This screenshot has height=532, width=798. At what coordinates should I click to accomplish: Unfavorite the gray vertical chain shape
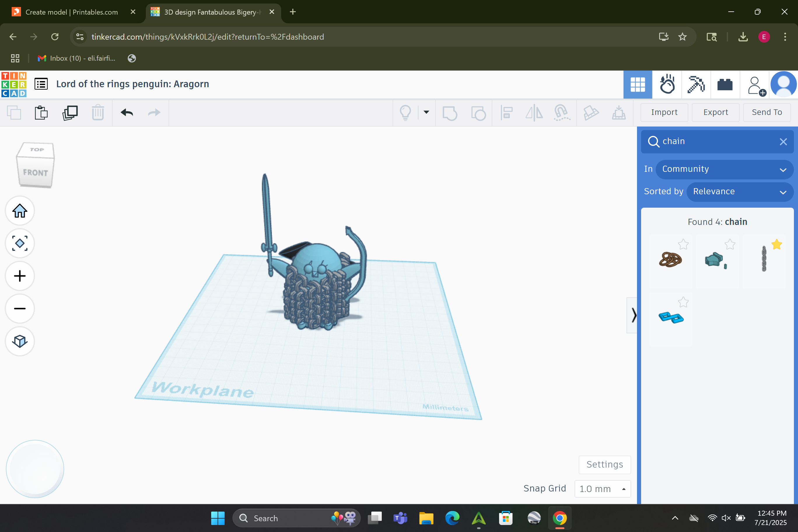point(776,244)
